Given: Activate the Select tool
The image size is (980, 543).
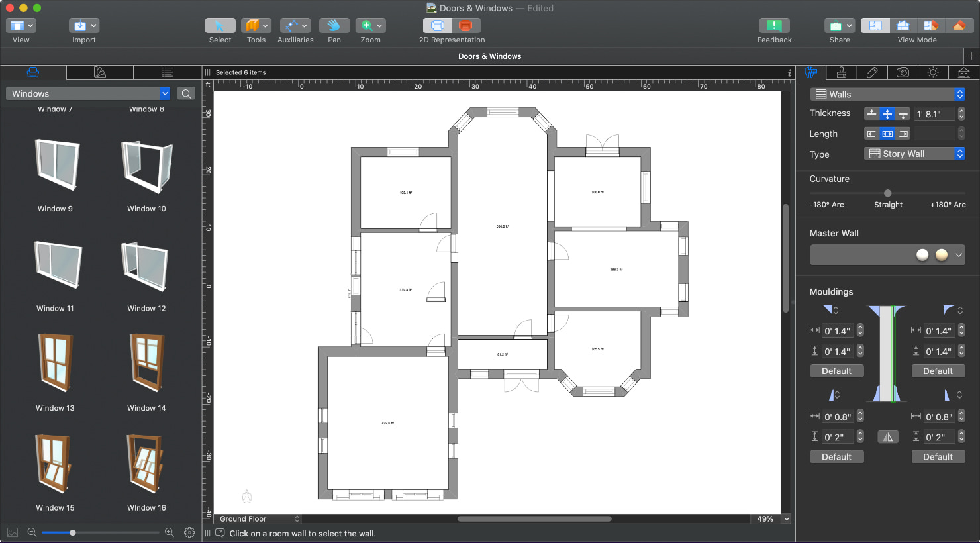Looking at the screenshot, I should (220, 26).
